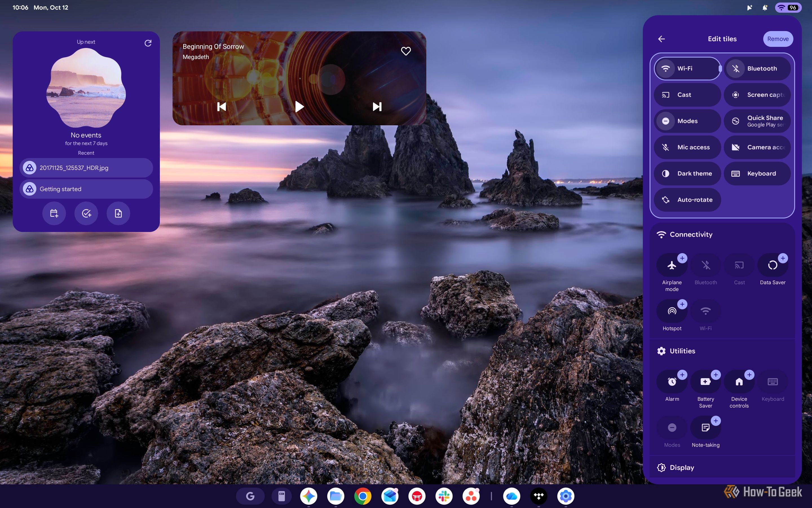Skip to previous track
Image resolution: width=812 pixels, height=508 pixels.
pos(221,107)
